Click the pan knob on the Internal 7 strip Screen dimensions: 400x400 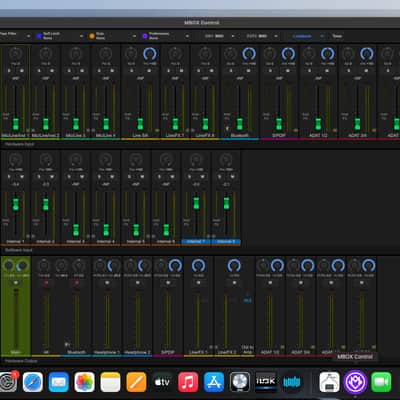[196, 160]
